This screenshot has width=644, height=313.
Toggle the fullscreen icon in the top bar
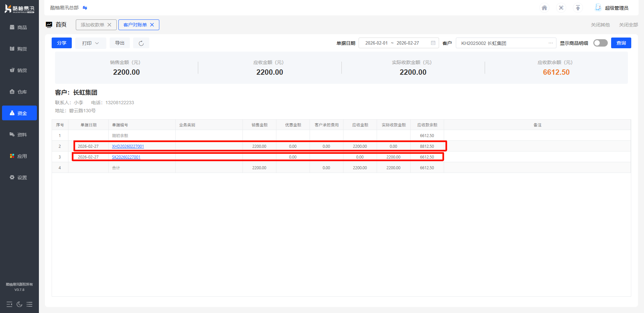(561, 8)
